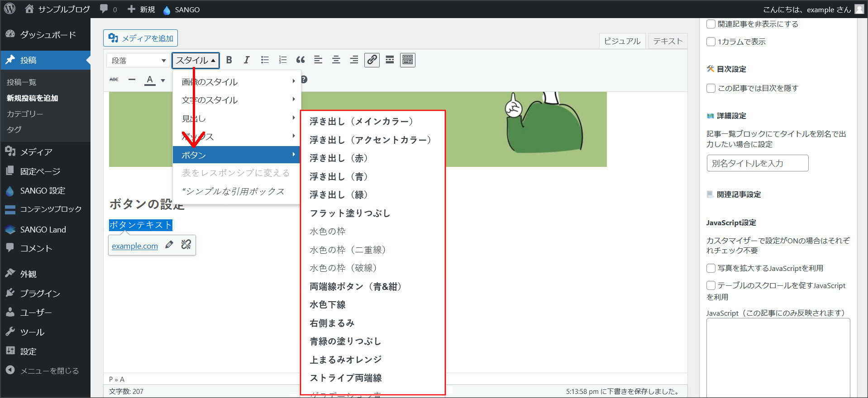This screenshot has height=398, width=868.
Task: Apply italic formatting
Action: pyautogui.click(x=247, y=60)
